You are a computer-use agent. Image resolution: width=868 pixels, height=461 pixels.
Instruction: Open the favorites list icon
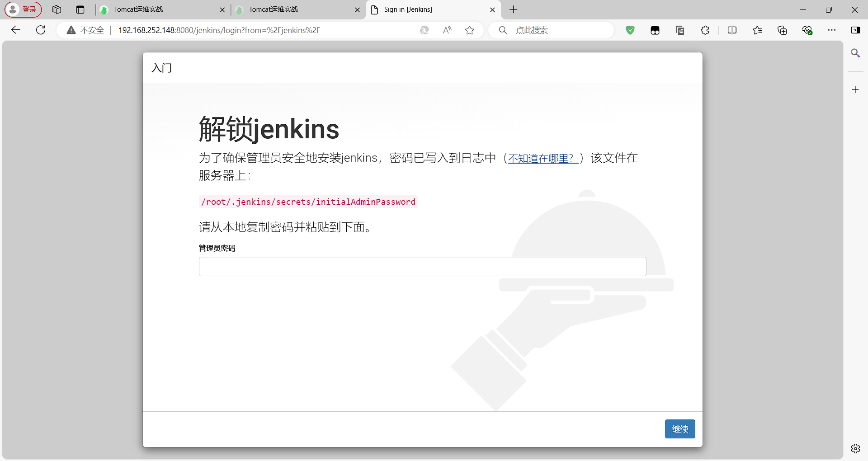pyautogui.click(x=757, y=30)
